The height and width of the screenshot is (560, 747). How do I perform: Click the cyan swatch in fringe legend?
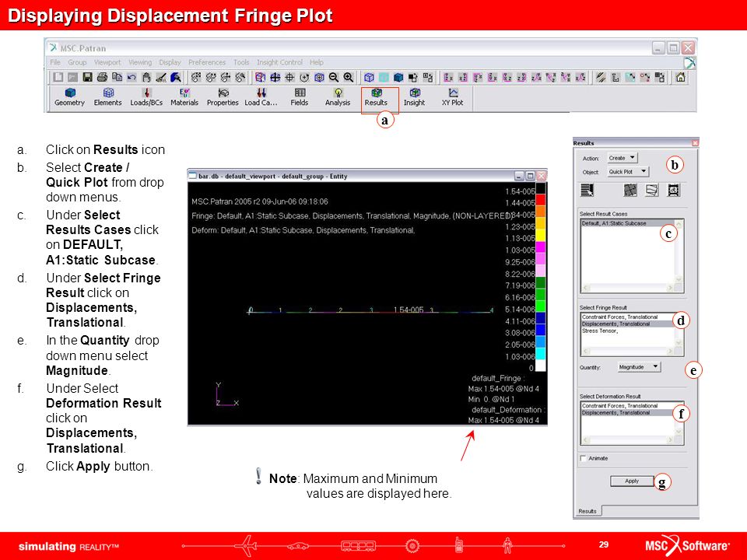pos(541,353)
